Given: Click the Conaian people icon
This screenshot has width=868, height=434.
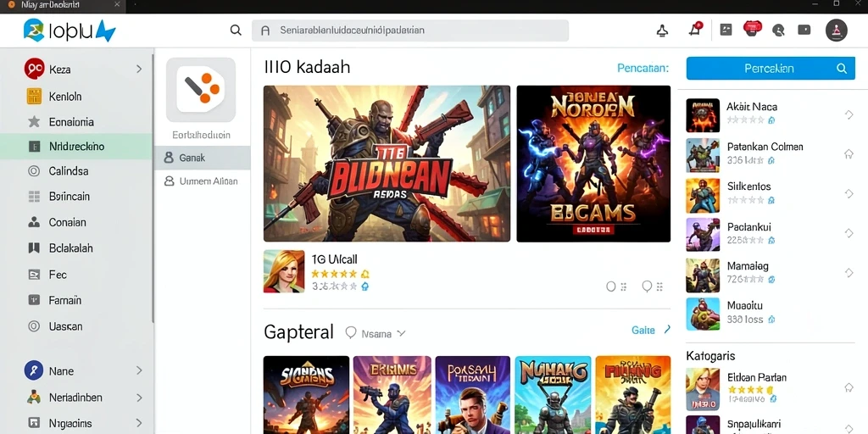Looking at the screenshot, I should click(34, 223).
